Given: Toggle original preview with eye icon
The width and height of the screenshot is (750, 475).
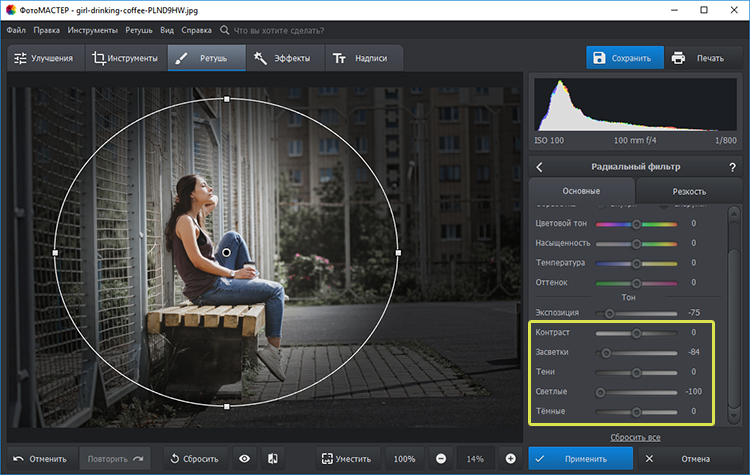Looking at the screenshot, I should [245, 458].
